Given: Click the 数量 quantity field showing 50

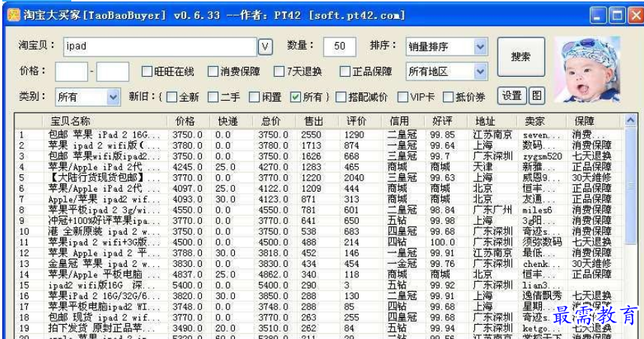Looking at the screenshot, I should click(339, 47).
